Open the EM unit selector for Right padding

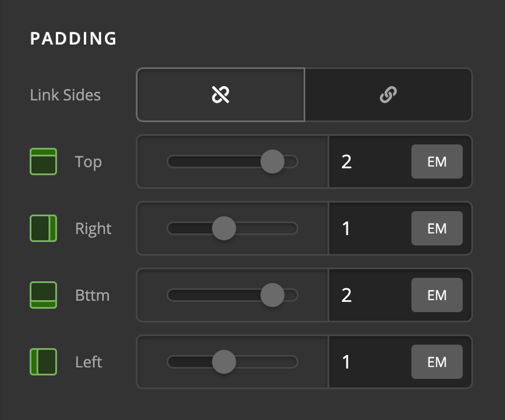437,228
